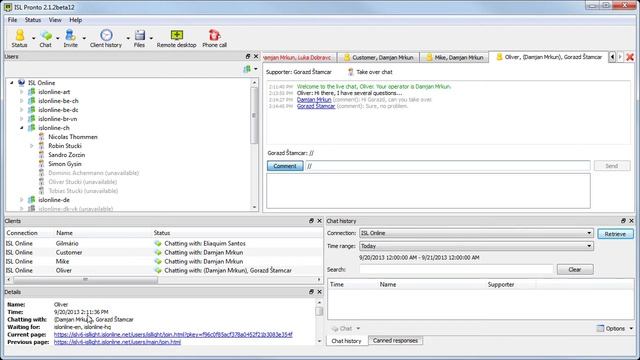
Task: Select the Oliver client row
Action: coord(163,270)
